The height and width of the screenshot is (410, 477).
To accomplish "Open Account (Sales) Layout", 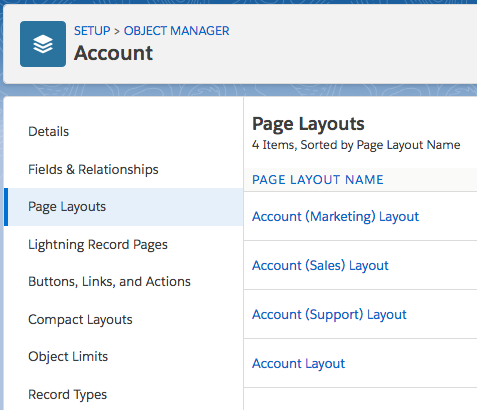I will pos(320,266).
